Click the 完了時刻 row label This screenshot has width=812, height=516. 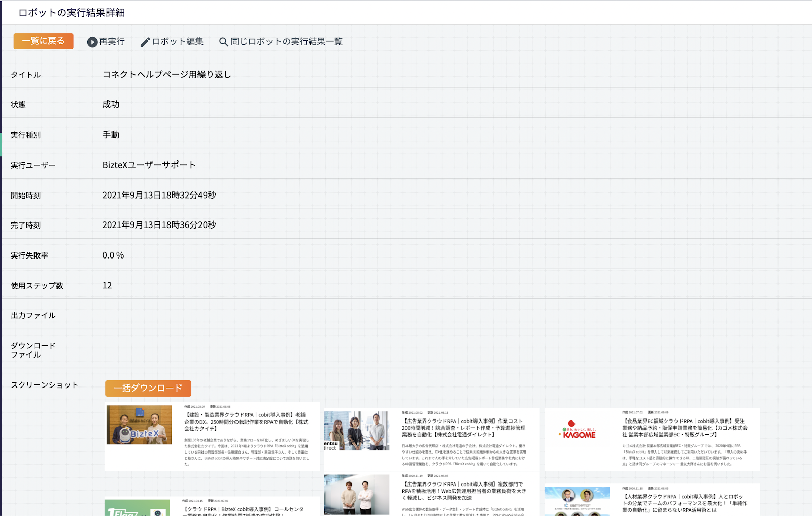[25, 225]
